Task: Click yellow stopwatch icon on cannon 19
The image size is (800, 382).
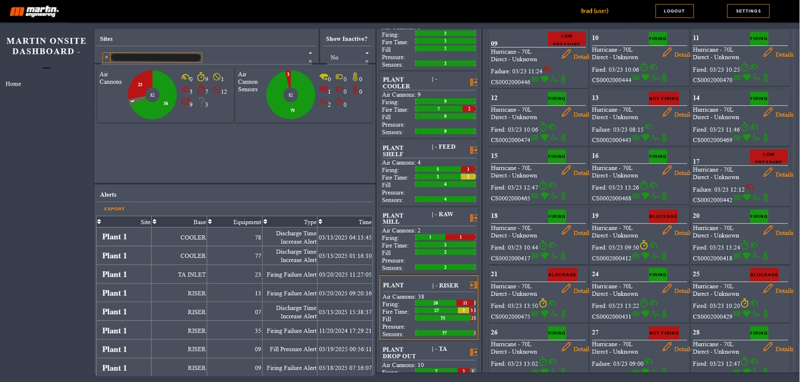Action: point(644,245)
